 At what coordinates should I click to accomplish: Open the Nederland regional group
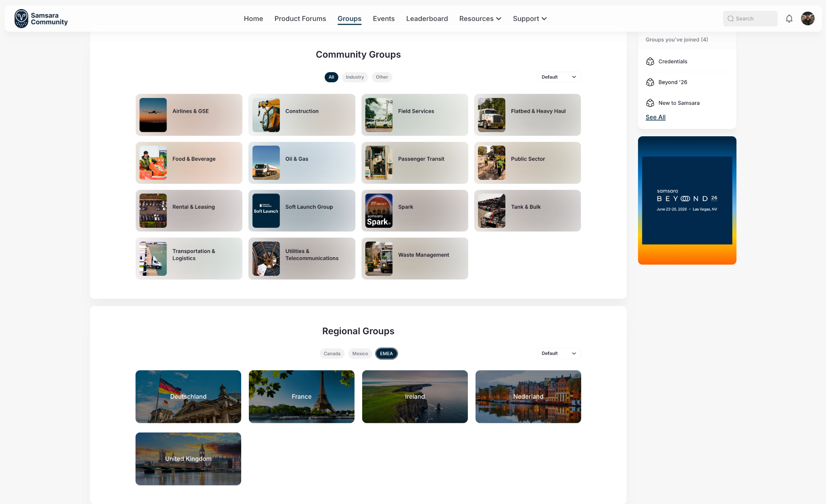528,397
